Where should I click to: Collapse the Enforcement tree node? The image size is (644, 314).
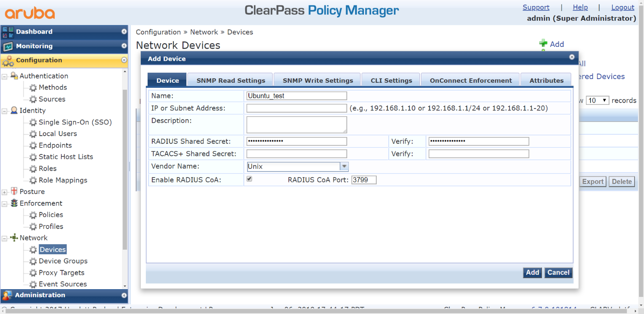point(5,204)
